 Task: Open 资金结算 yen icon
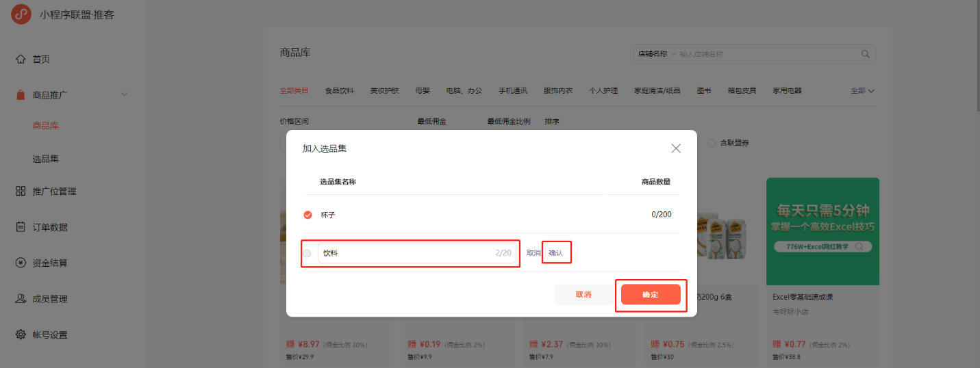(21, 263)
